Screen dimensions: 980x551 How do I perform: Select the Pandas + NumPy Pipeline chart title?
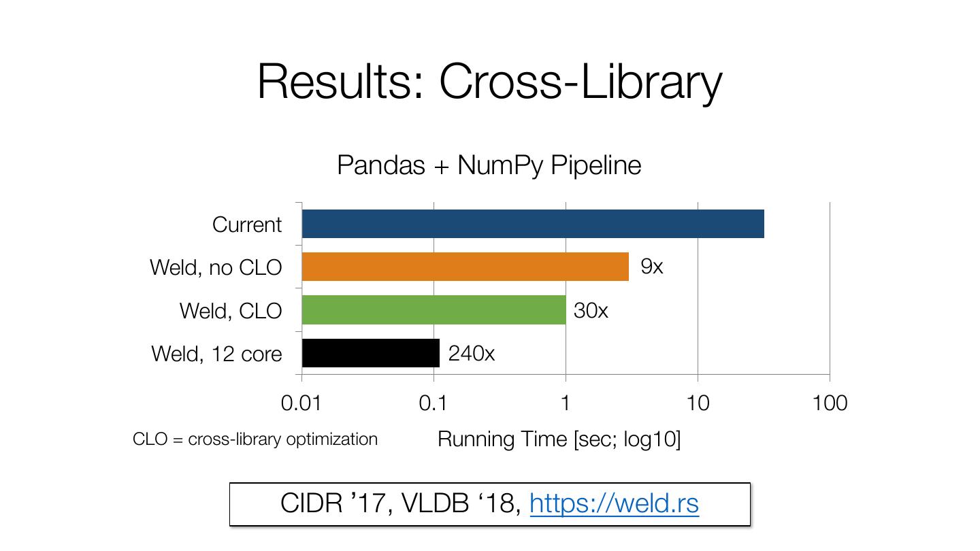click(x=489, y=165)
